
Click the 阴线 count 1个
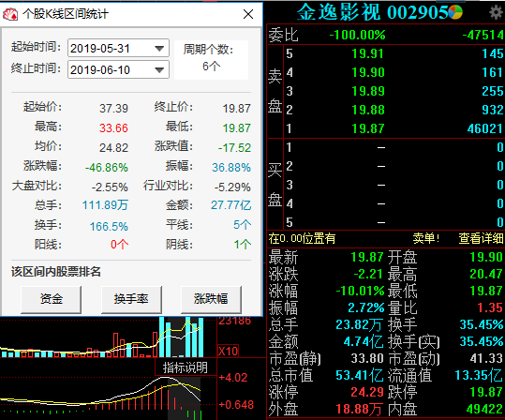[243, 245]
